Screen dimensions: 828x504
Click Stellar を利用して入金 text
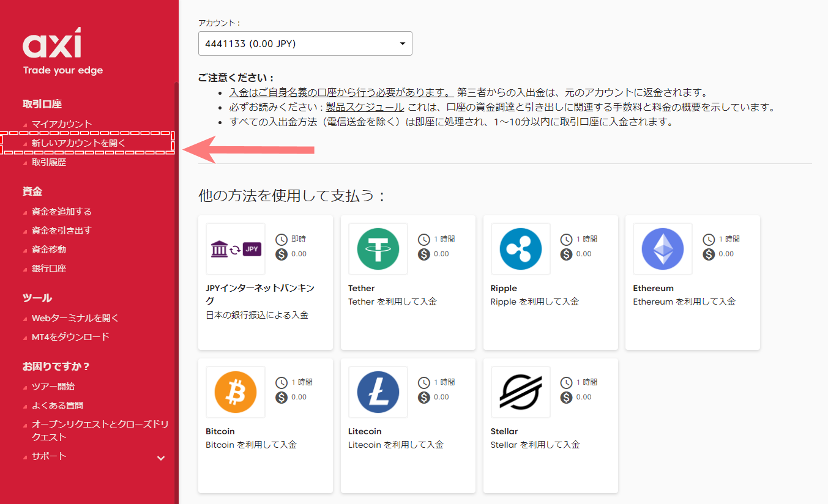(x=535, y=445)
